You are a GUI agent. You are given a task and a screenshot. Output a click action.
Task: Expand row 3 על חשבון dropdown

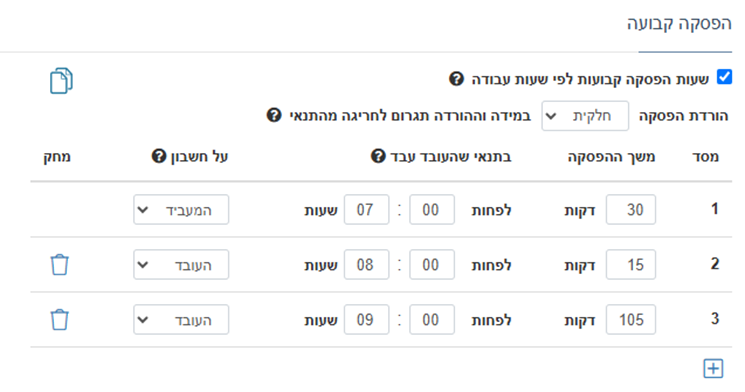(181, 320)
